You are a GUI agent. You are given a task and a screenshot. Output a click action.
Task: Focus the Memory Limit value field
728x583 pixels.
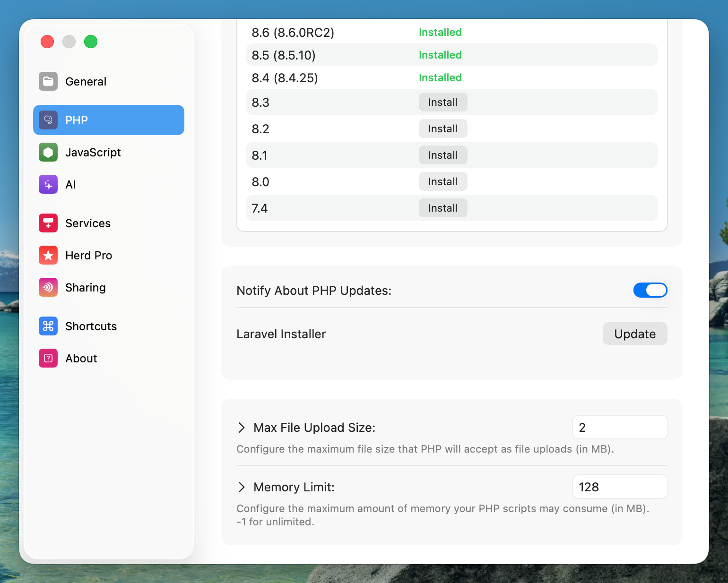pos(620,487)
